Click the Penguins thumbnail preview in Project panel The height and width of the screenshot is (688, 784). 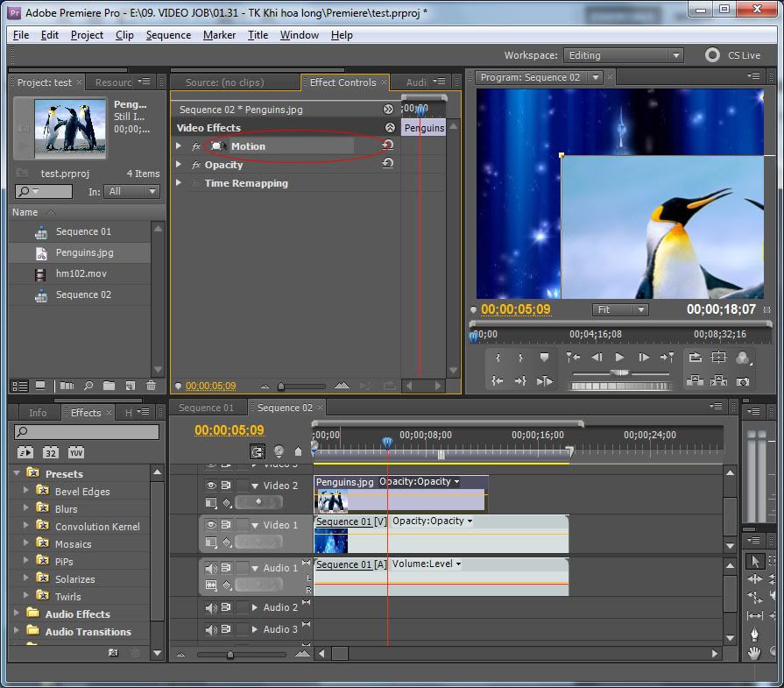pos(69,127)
